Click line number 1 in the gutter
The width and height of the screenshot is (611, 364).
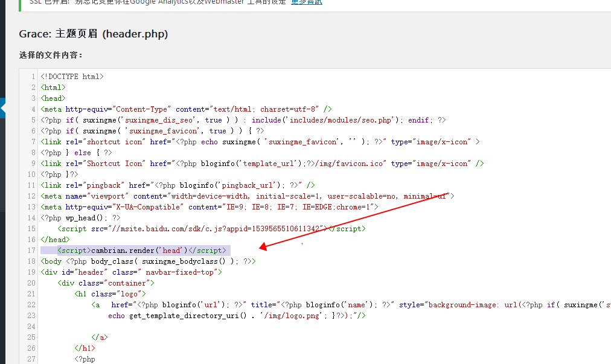33,77
